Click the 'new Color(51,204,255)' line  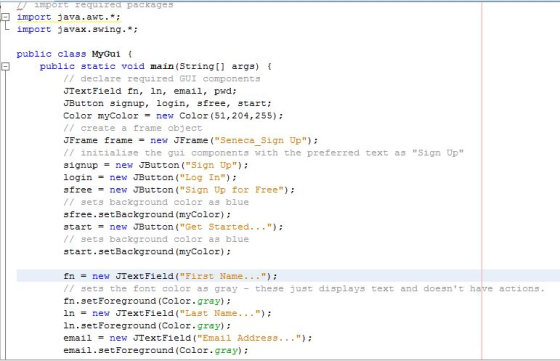(x=173, y=116)
